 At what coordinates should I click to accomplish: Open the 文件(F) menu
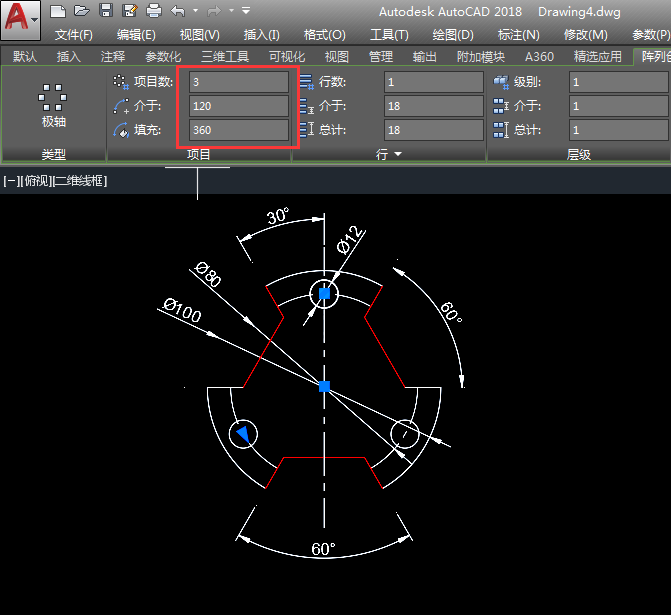pos(74,35)
